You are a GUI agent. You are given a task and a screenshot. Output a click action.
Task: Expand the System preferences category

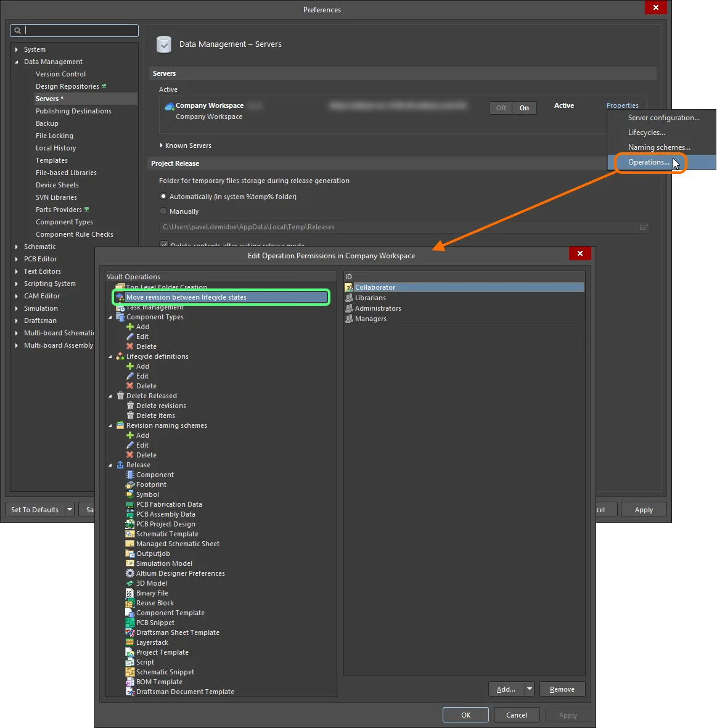coord(17,50)
